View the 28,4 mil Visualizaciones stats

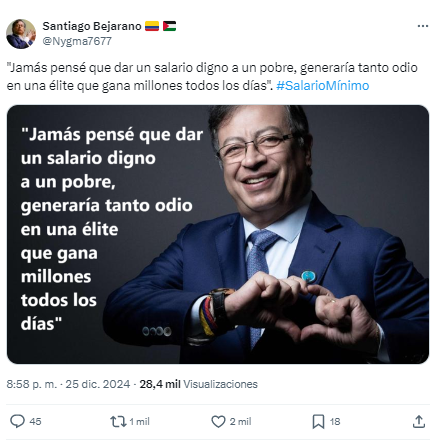click(198, 384)
